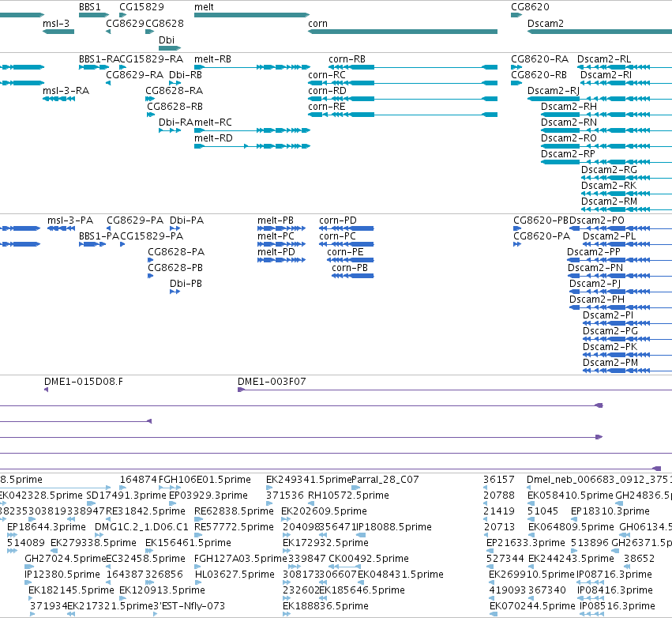Select the CG8620-PA protein label

click(x=542, y=236)
